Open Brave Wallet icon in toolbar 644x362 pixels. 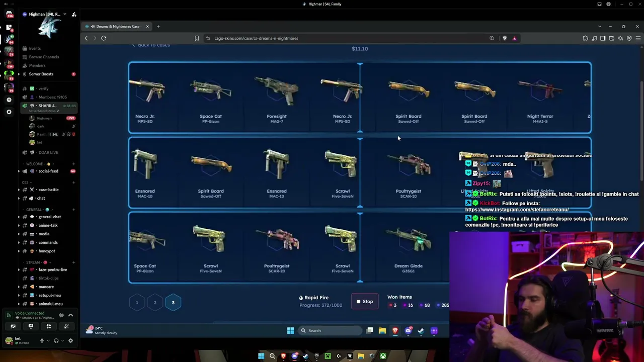pos(612,38)
